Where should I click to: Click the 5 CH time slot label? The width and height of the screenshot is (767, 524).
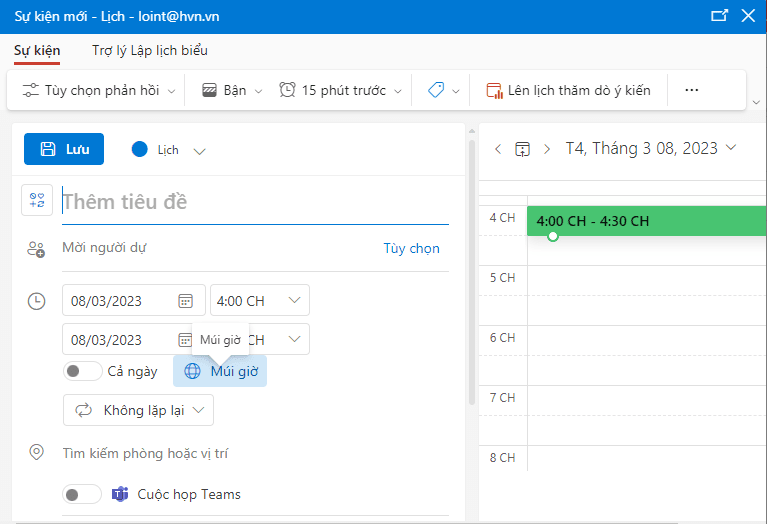tap(502, 278)
